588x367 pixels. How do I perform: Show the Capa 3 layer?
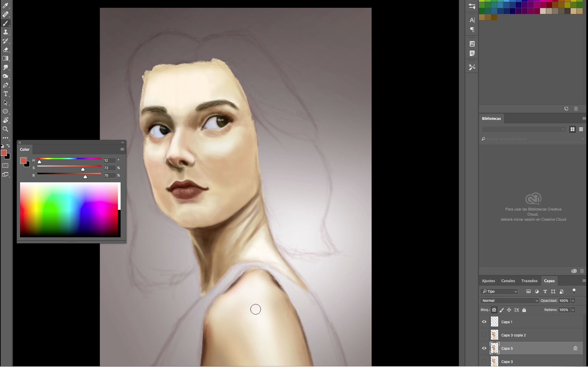484,361
